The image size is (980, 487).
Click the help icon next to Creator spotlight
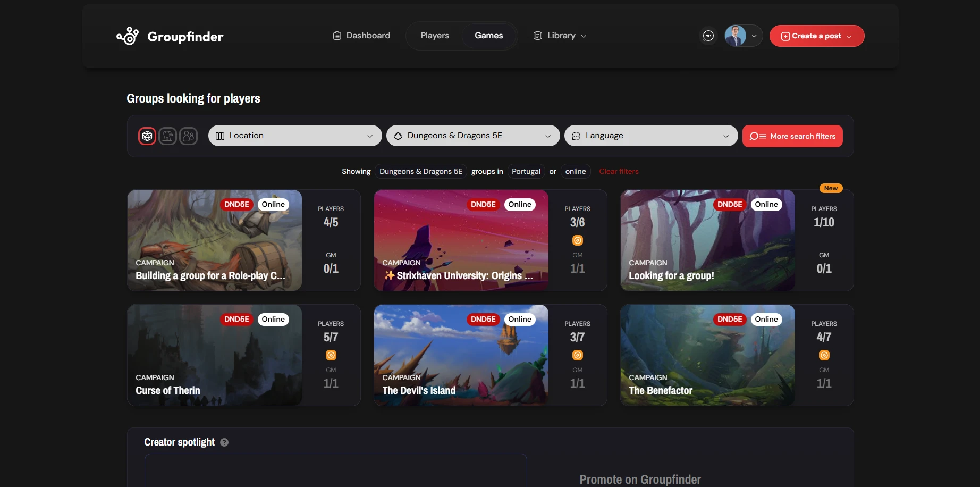(224, 442)
